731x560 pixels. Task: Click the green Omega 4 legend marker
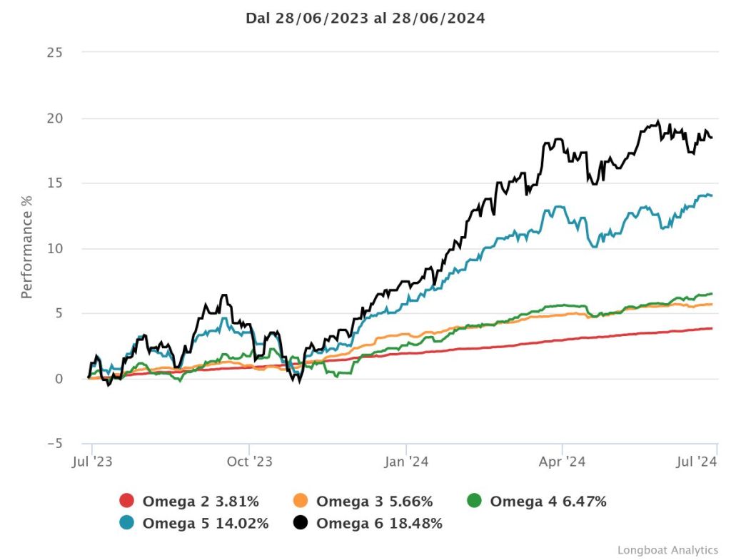(474, 502)
